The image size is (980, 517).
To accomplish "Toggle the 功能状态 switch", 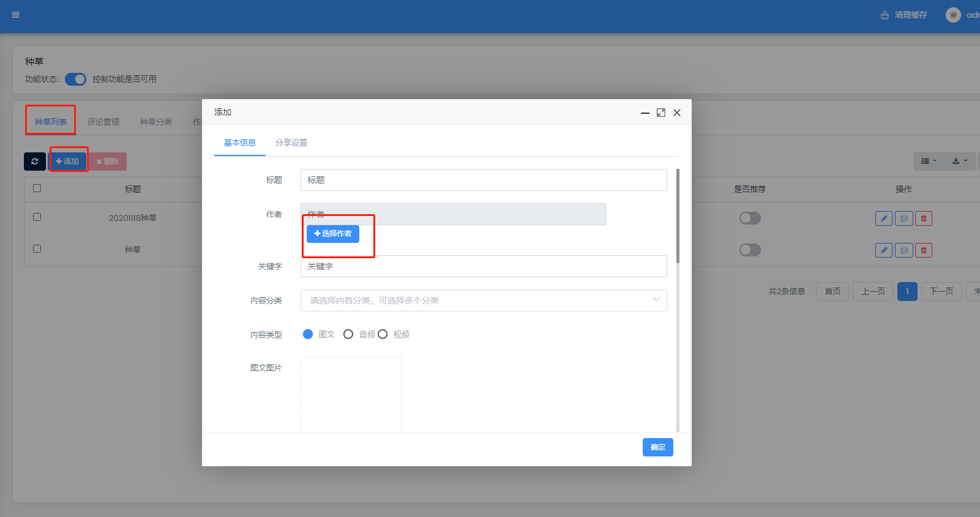I will [76, 80].
